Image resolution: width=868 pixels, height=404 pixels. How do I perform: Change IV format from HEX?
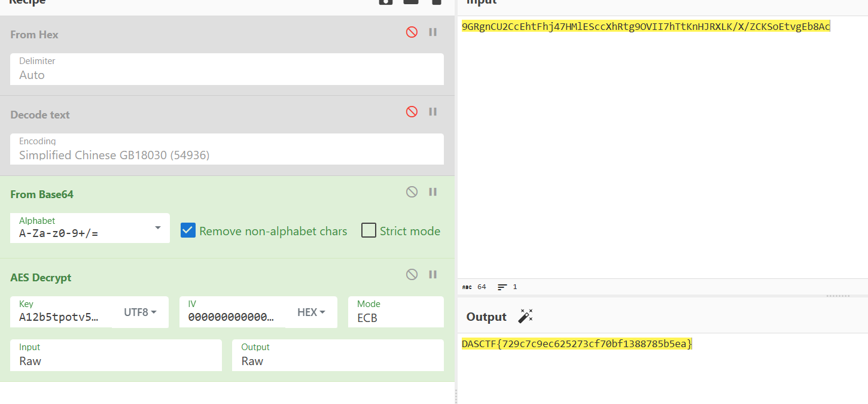pyautogui.click(x=311, y=312)
